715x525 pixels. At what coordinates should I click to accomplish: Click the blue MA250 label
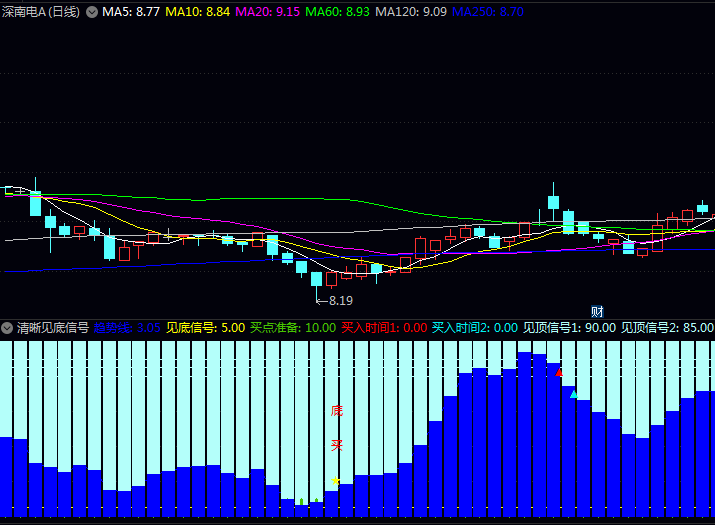coord(488,12)
